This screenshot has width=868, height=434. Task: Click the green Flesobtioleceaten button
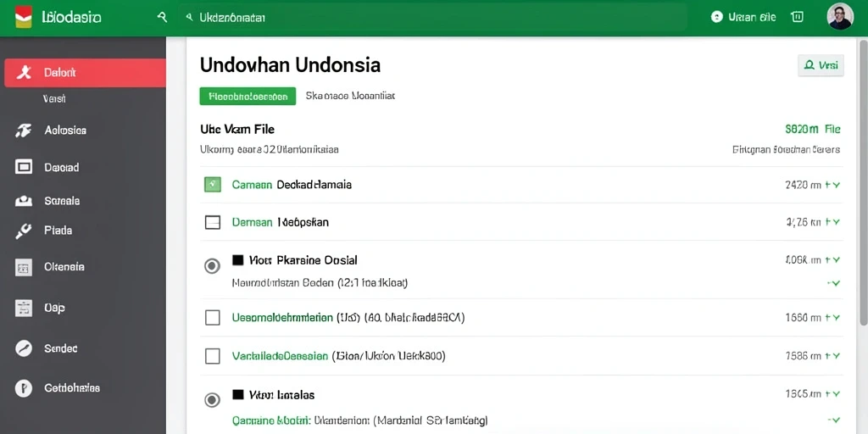[x=248, y=97]
